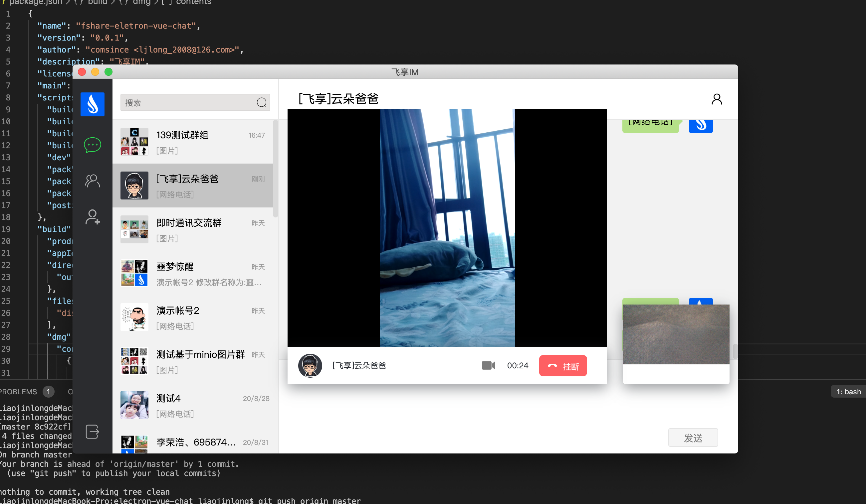Open the user profile icon top right
The image size is (866, 504).
[717, 99]
